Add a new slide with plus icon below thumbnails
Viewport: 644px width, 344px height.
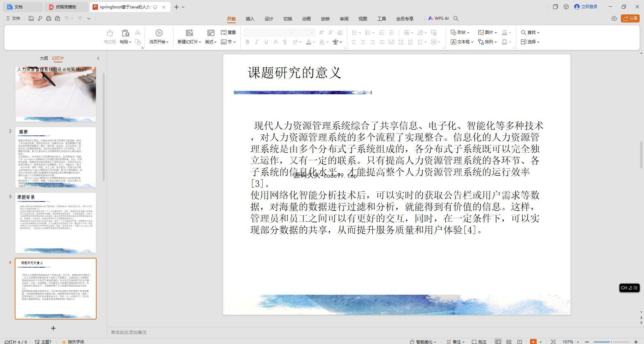pos(53,328)
